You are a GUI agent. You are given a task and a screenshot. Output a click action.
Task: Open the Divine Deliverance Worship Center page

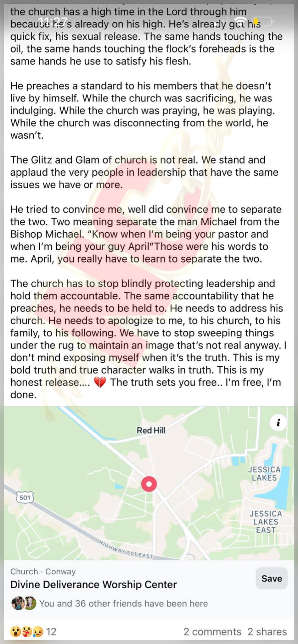[93, 585]
